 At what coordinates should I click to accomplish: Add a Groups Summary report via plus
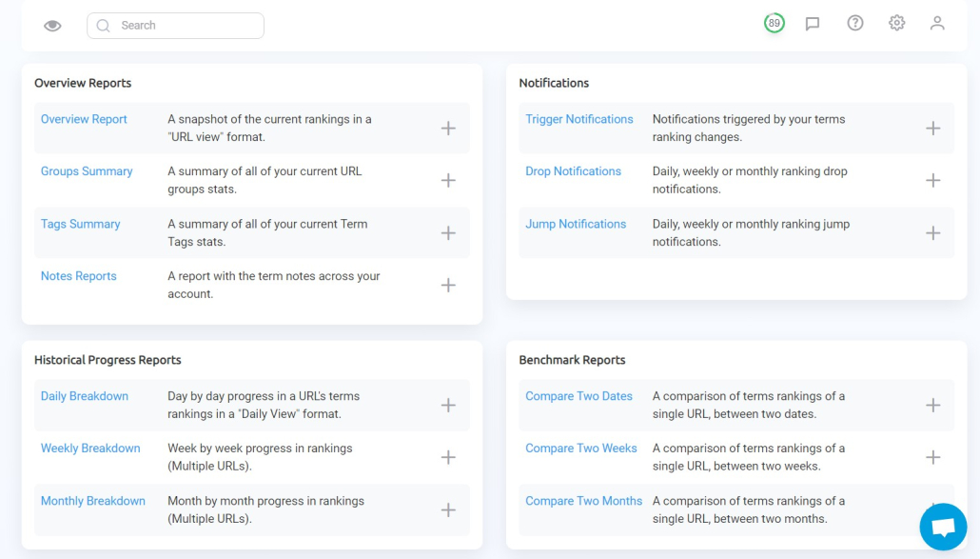(448, 181)
